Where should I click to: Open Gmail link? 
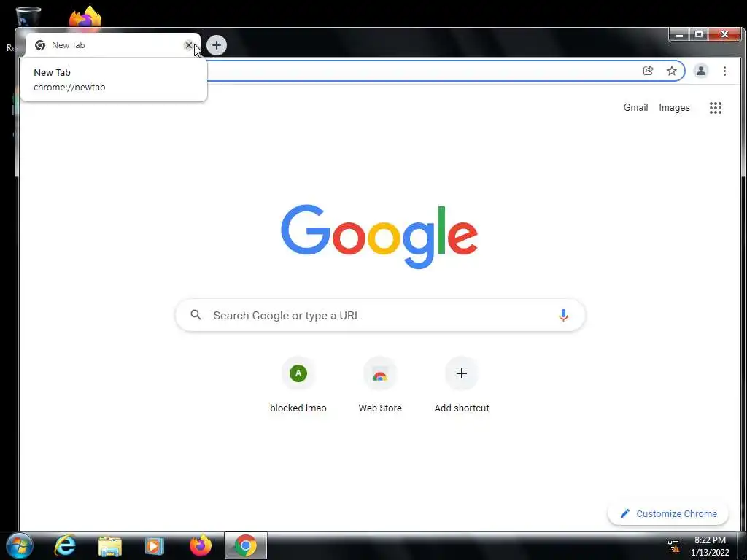[635, 108]
